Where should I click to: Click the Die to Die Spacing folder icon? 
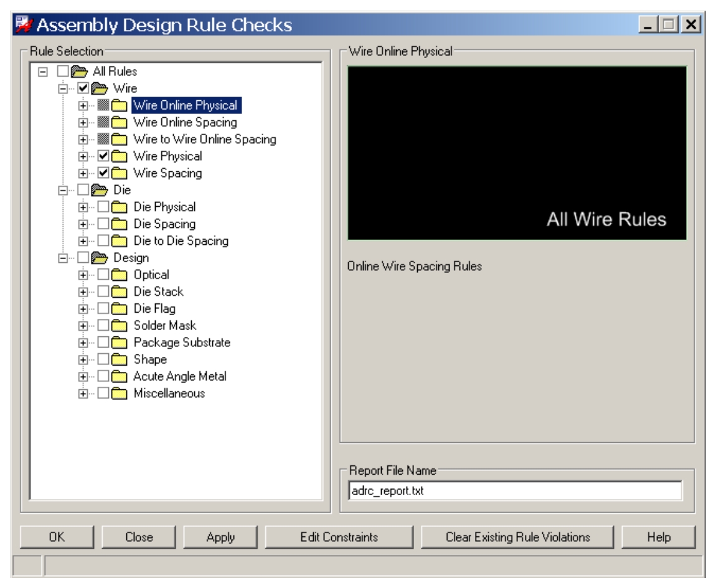click(121, 241)
